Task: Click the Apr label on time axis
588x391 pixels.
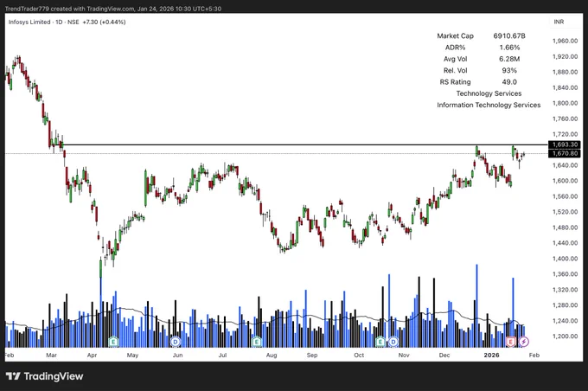Action: pos(92,355)
